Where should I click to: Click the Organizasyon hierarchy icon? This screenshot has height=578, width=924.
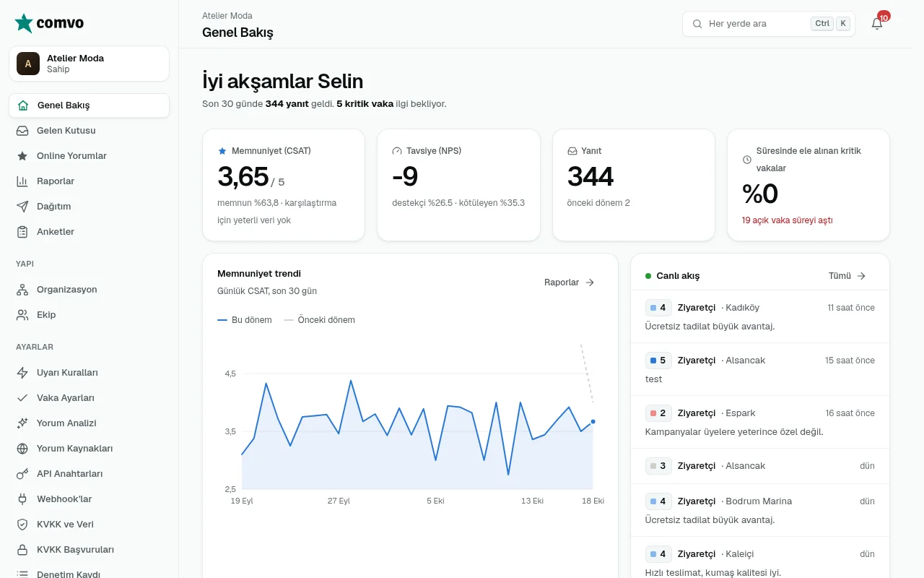(23, 290)
